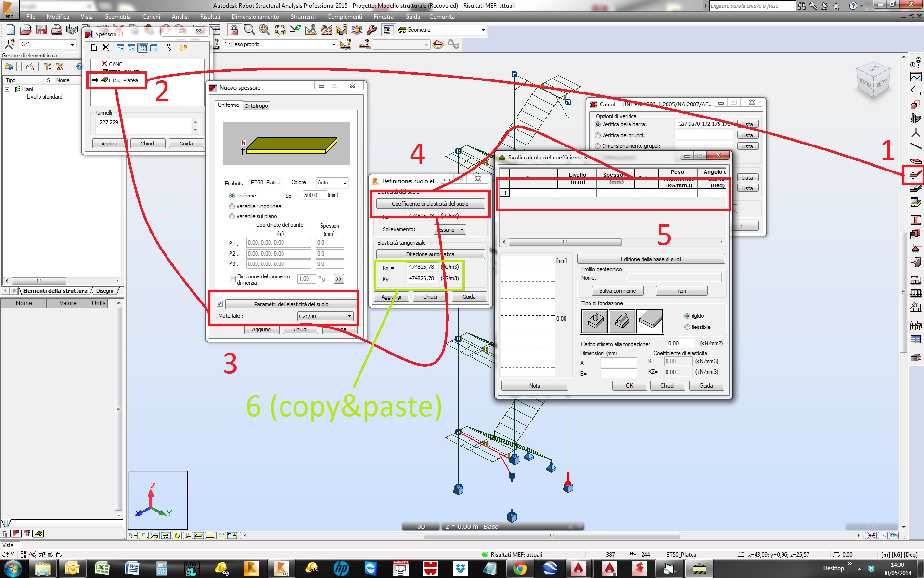Click the supports icon in right toolbar
924x578 pixels.
[915, 249]
